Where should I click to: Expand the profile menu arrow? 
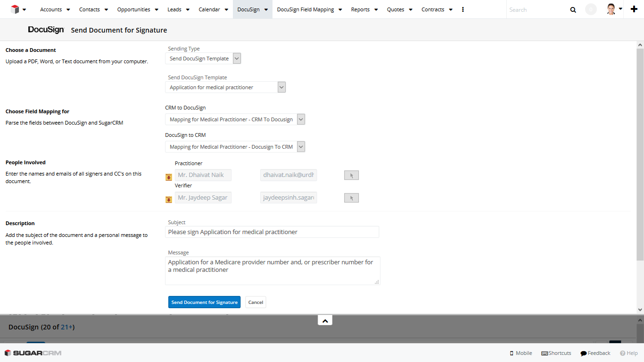coord(620,9)
